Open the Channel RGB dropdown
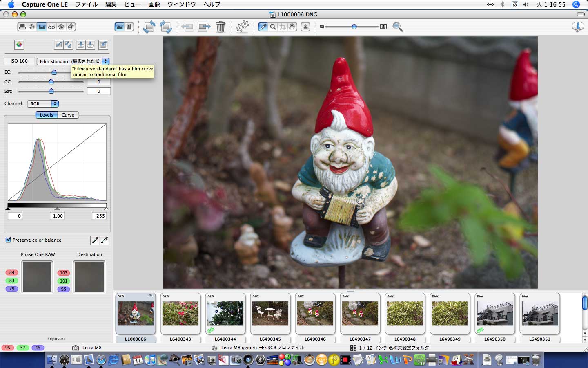The height and width of the screenshot is (368, 588). [43, 104]
